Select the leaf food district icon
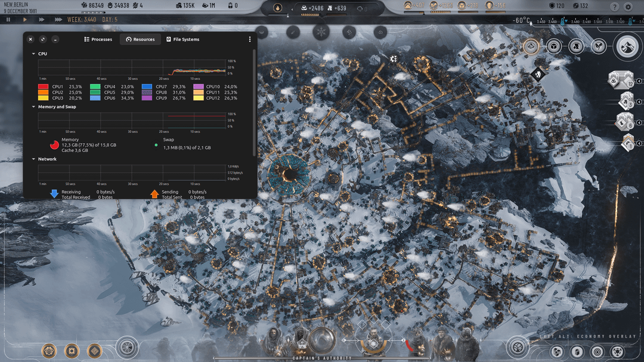 [x=599, y=47]
